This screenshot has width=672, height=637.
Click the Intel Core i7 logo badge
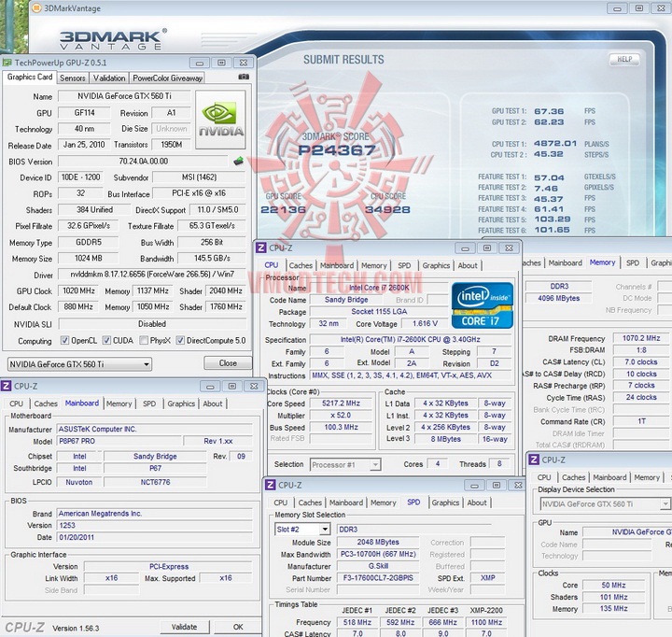coord(483,305)
